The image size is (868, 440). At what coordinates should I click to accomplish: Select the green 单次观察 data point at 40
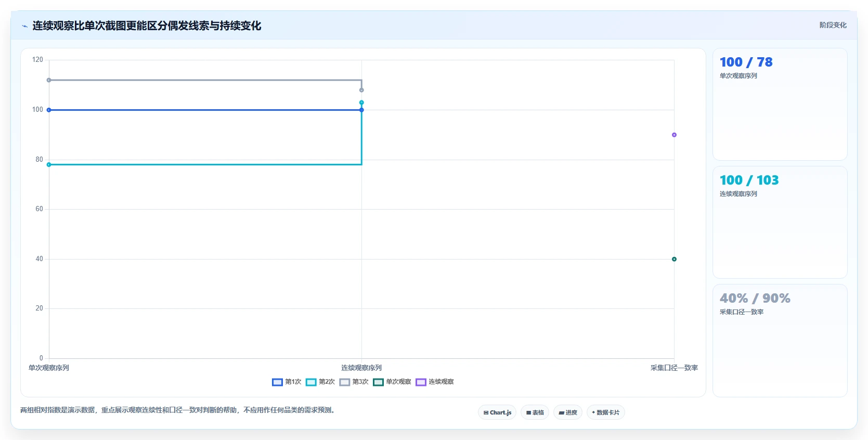click(674, 259)
